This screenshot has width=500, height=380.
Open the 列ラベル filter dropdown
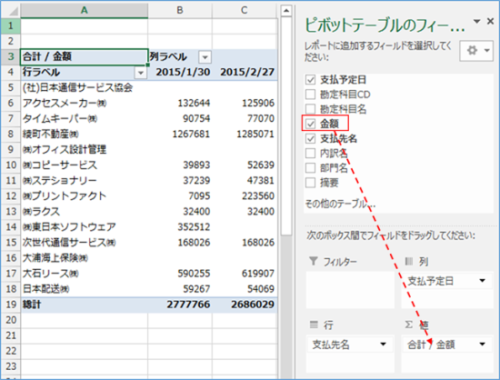205,57
